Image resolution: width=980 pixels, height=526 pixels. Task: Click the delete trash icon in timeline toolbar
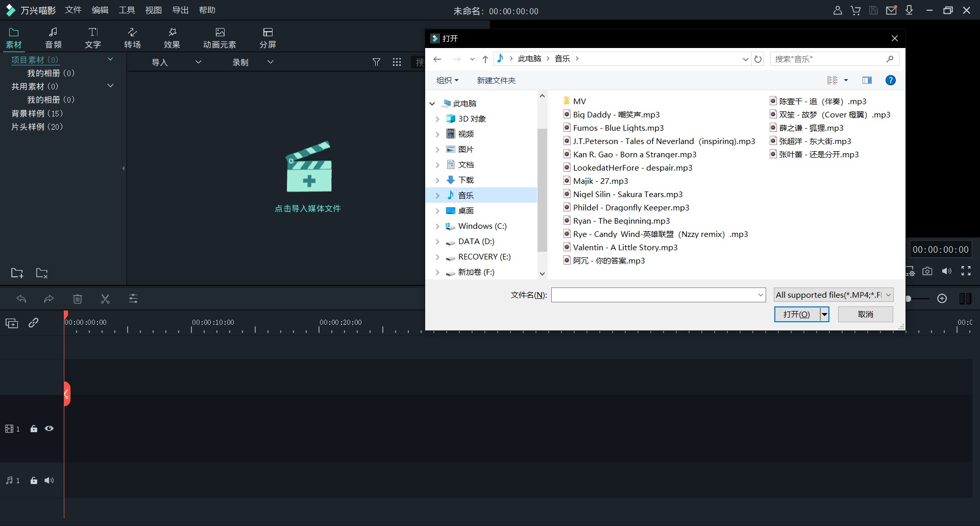pos(78,299)
